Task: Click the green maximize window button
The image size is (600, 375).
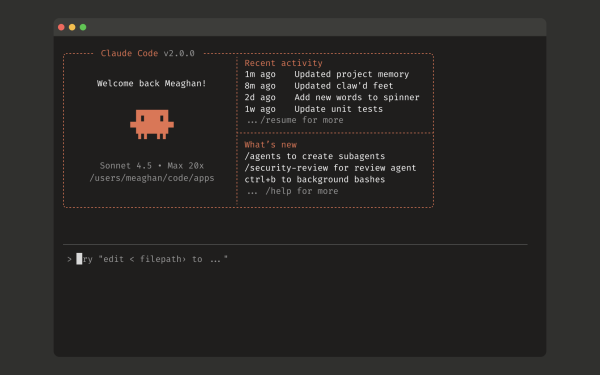Action: pos(83,27)
